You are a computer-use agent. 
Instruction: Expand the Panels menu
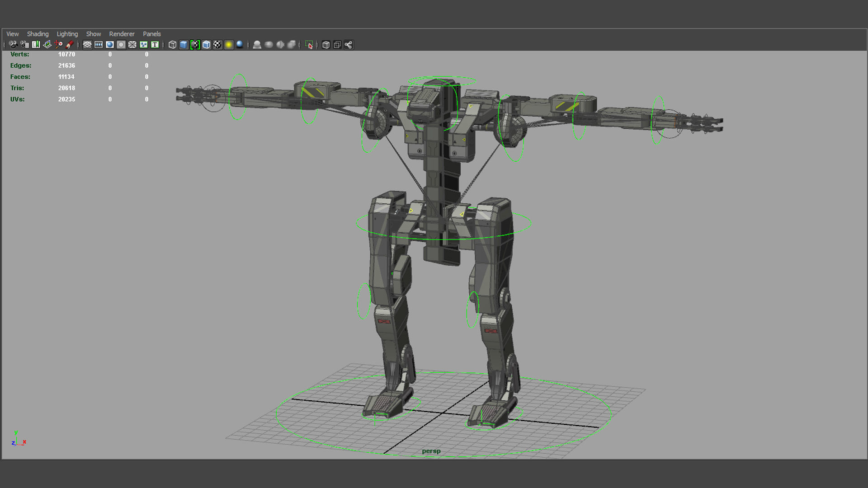(x=151, y=34)
